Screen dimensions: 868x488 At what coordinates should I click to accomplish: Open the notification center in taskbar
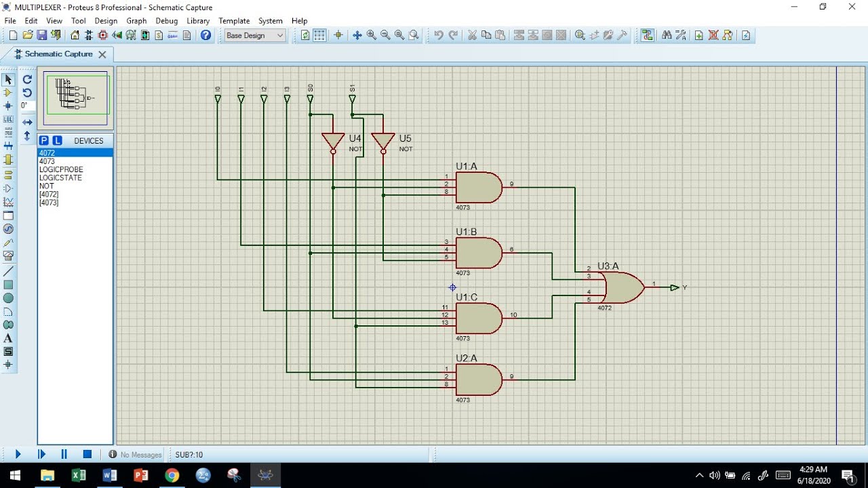tap(848, 475)
